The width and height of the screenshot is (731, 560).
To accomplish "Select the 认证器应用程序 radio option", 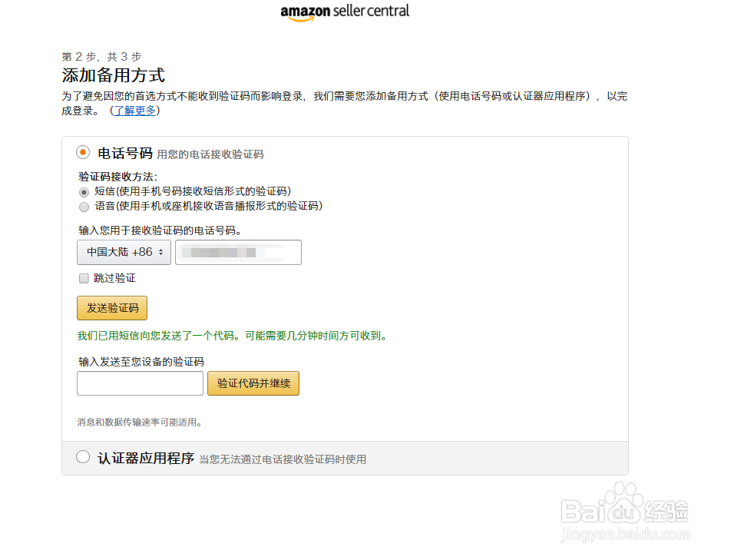I will pos(84,458).
